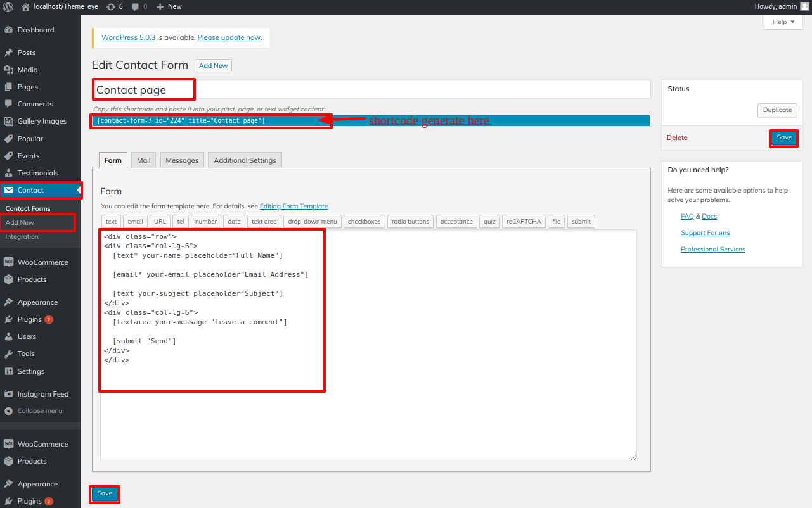Screen dimensions: 812x508
Task: Click the first WooCommerce icon in sidebar
Action: 8,262
